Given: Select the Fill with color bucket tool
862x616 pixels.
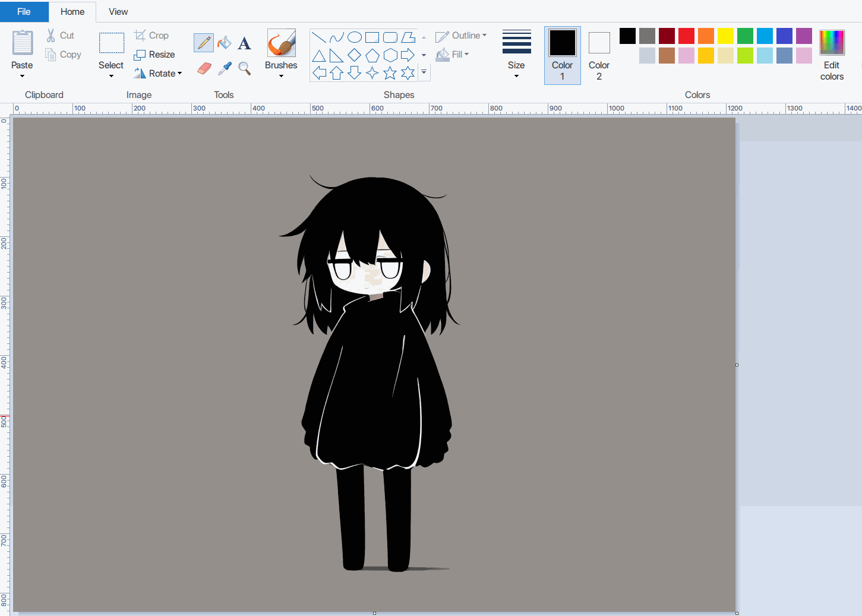Looking at the screenshot, I should pos(224,43).
